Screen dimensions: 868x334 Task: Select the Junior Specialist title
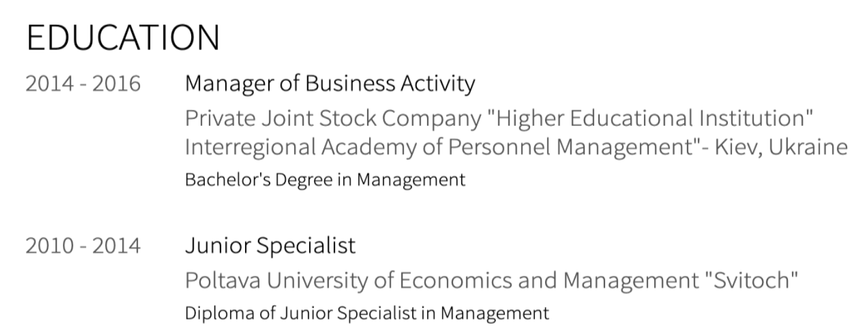270,245
